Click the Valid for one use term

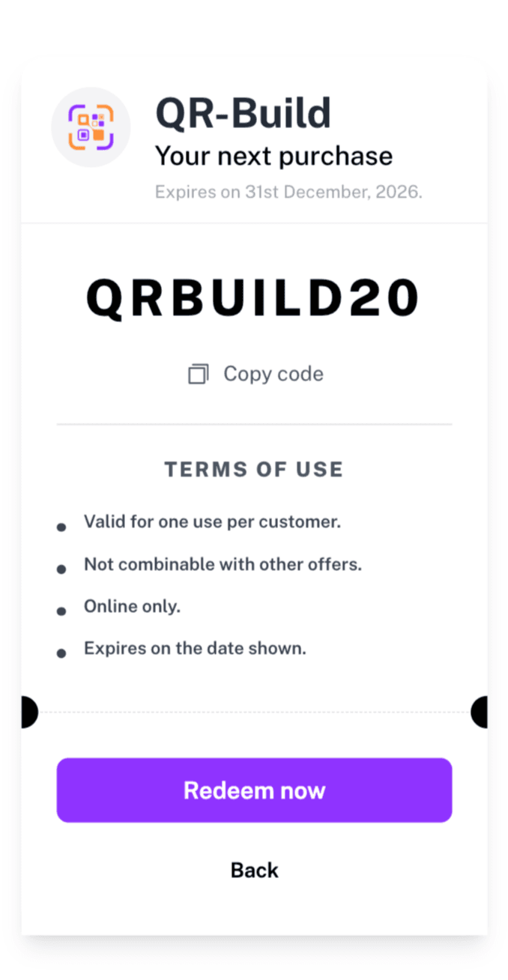pos(212,521)
